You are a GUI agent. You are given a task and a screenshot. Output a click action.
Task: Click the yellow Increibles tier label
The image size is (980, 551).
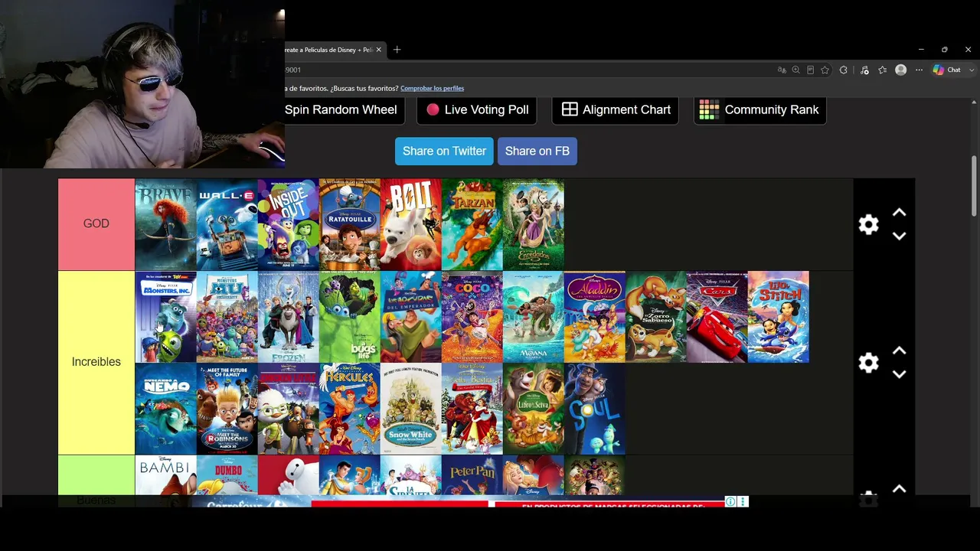click(96, 363)
